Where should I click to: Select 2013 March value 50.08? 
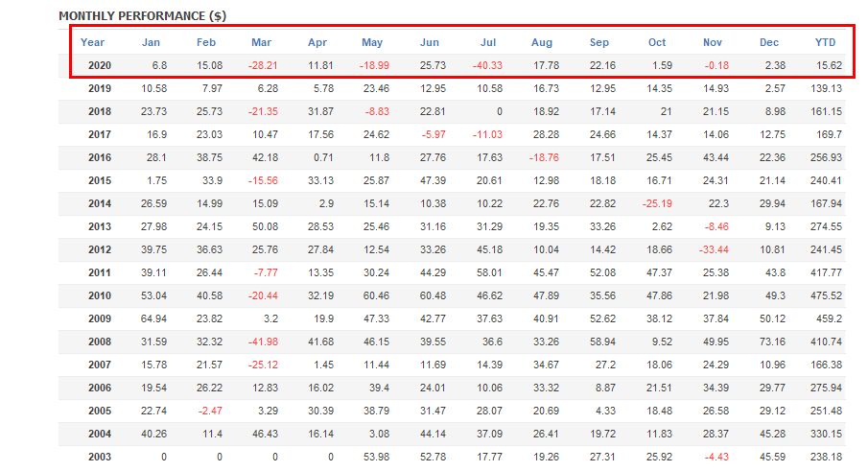pyautogui.click(x=265, y=226)
